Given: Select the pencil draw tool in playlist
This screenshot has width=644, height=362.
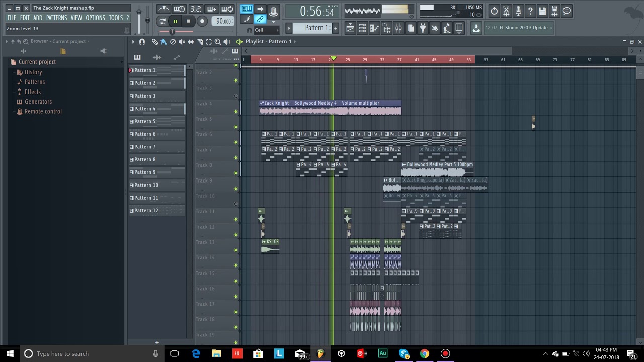Looking at the screenshot, I should coord(155,42).
